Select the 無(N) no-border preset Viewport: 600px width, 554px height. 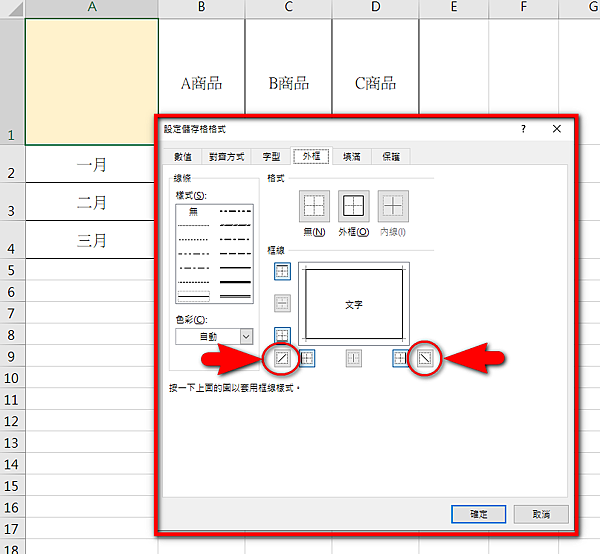pos(314,206)
